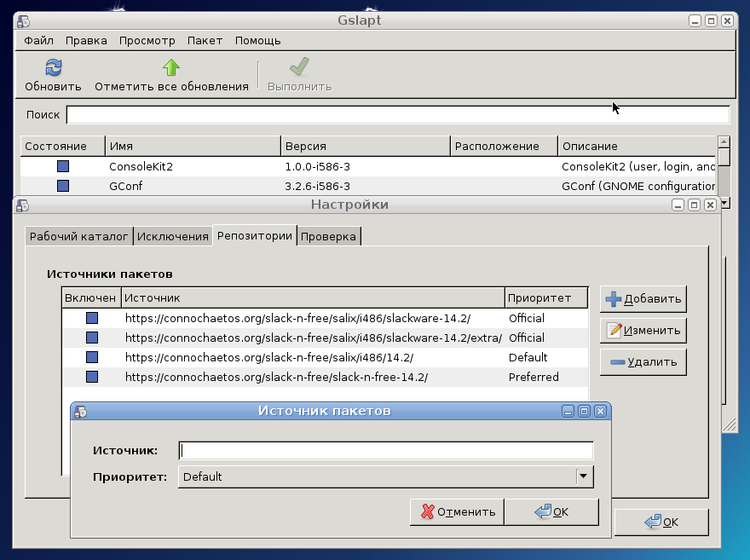Click the Добавить button with plus icon
The height and width of the screenshot is (560, 750).
643,299
